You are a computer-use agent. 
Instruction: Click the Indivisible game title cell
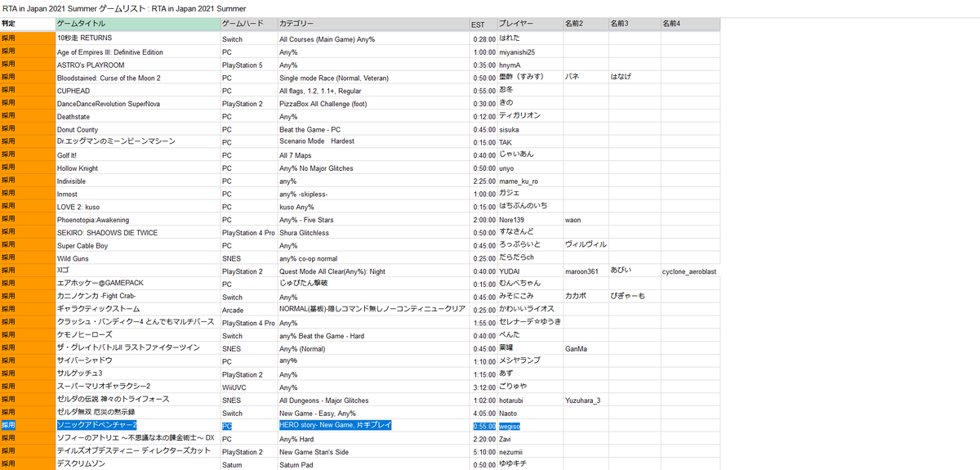coord(137,181)
